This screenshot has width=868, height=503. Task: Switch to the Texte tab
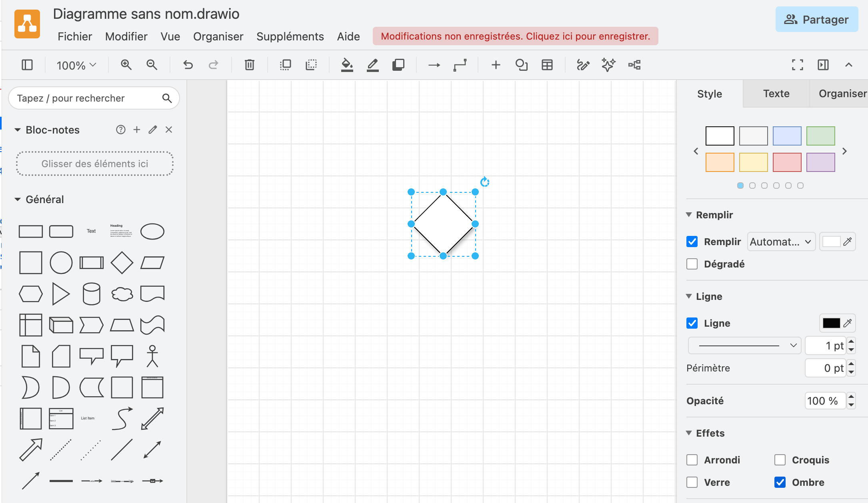(x=776, y=94)
